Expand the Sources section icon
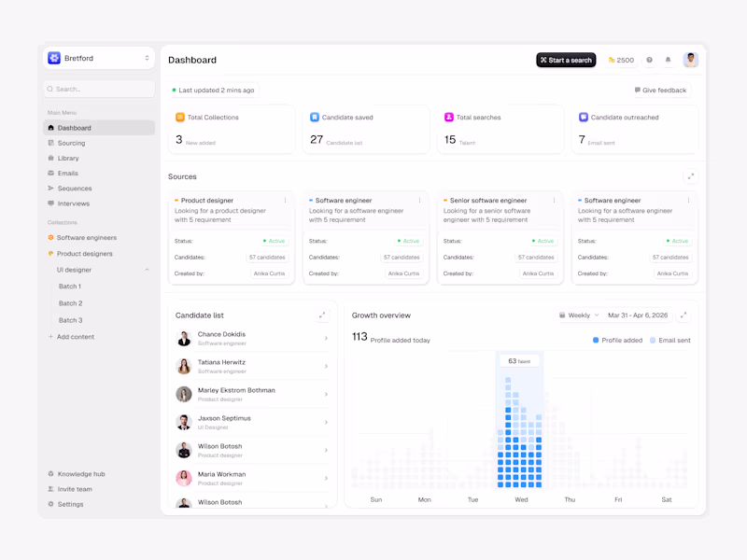The image size is (747, 560). (691, 176)
